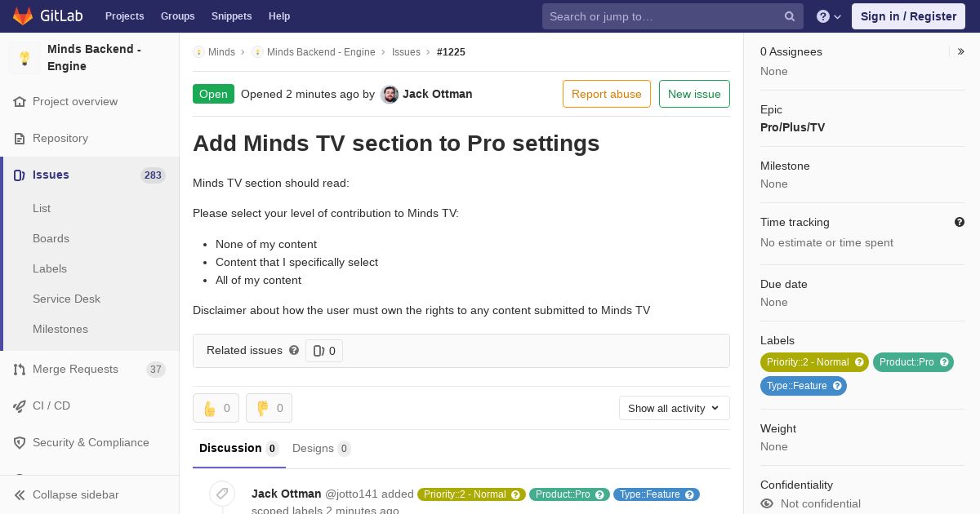Click Time tracking help icon
The height and width of the screenshot is (514, 980).
[x=960, y=222]
